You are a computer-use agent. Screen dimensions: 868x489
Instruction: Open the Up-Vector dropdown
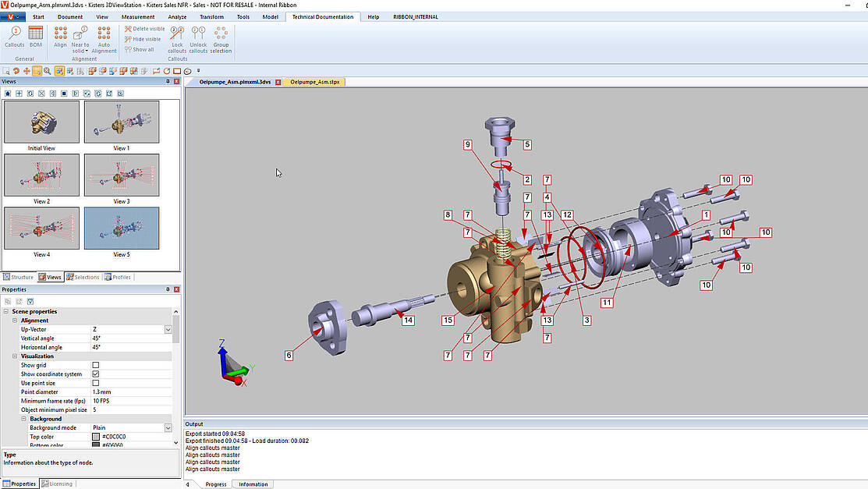(168, 329)
